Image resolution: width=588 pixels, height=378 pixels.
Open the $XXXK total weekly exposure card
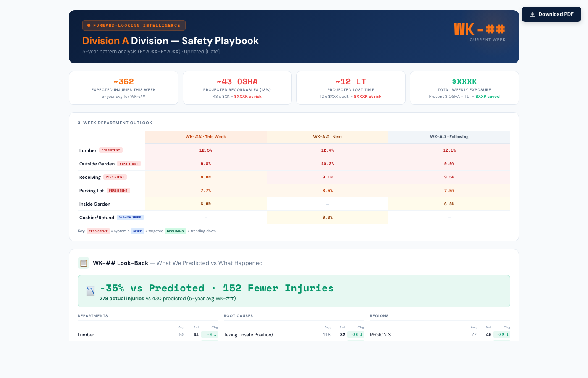pos(464,88)
